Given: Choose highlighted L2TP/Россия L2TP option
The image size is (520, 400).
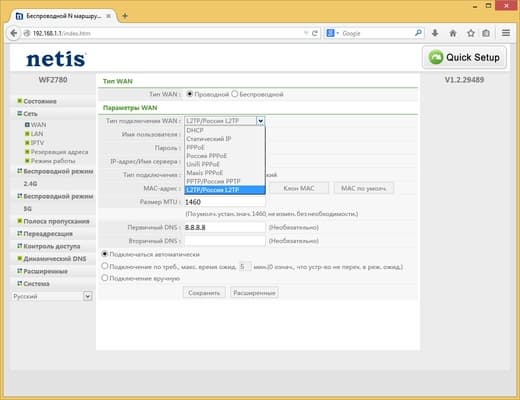Looking at the screenshot, I should [225, 190].
